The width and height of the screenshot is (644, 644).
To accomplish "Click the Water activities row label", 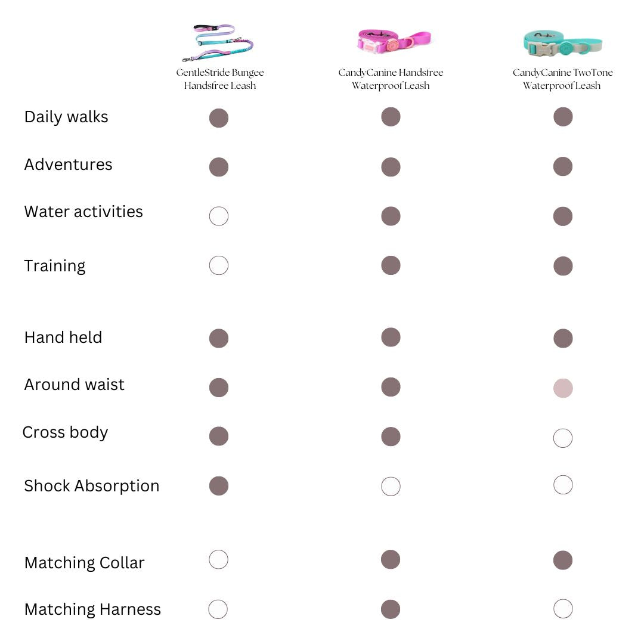I will pos(83,212).
